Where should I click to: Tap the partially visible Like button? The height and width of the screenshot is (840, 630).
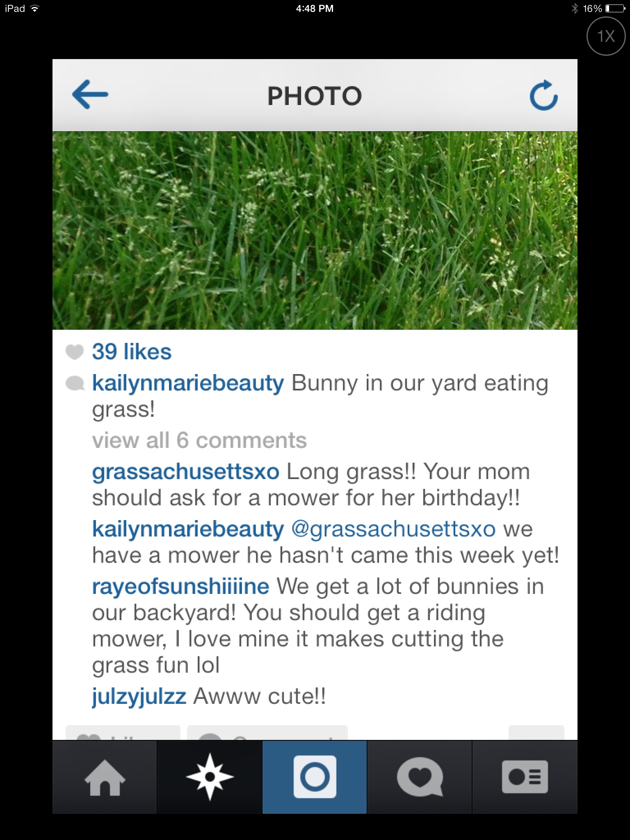pos(123,733)
